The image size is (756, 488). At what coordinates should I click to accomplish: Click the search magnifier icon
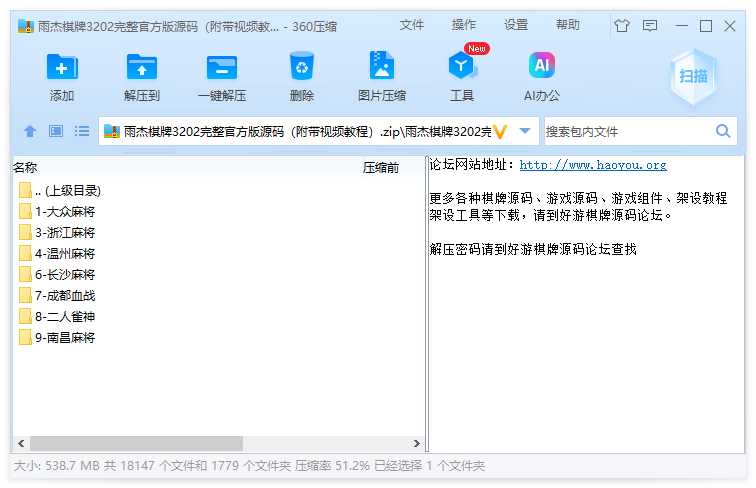(x=723, y=131)
